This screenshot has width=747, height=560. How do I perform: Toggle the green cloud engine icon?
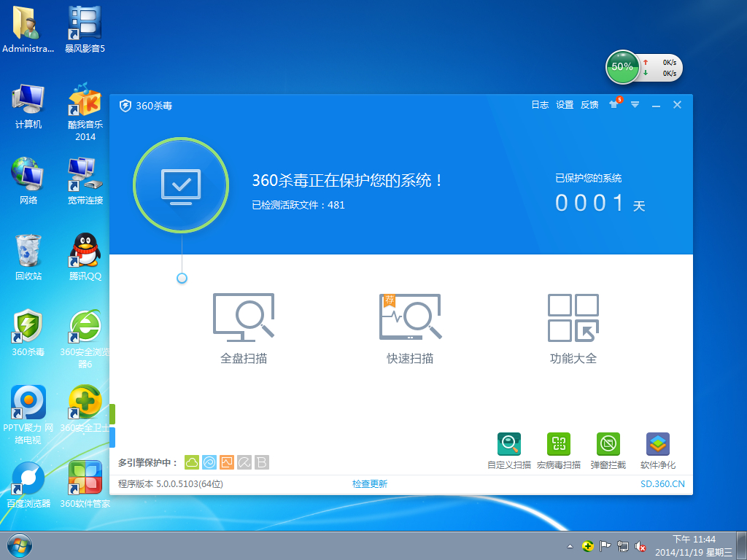[192, 462]
